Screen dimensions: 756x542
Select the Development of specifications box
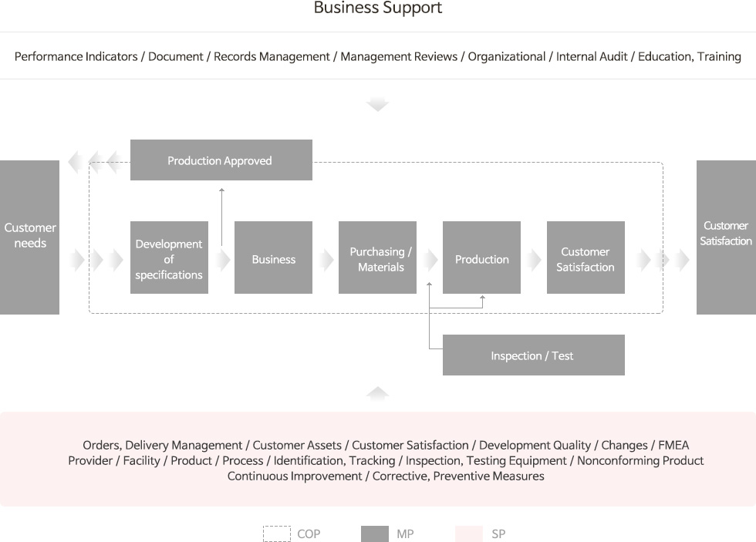(169, 258)
